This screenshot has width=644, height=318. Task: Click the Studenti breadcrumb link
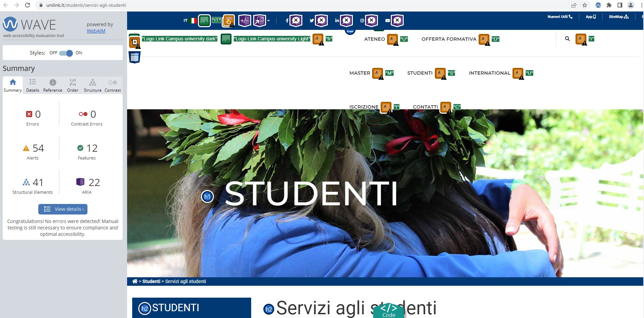click(151, 281)
